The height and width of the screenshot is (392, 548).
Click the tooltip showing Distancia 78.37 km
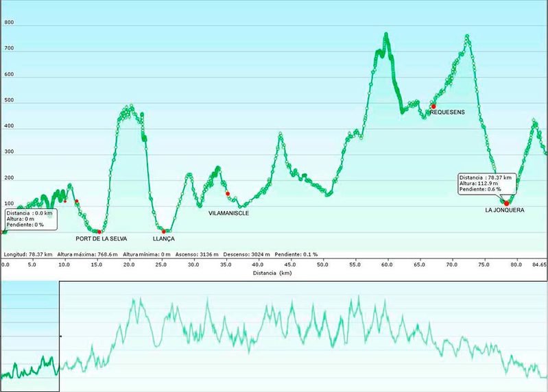(484, 183)
